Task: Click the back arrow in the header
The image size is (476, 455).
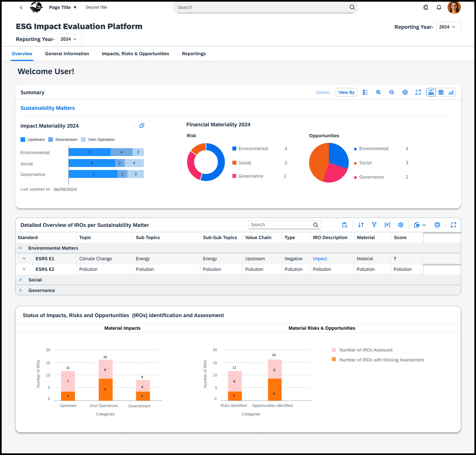Action: click(21, 8)
